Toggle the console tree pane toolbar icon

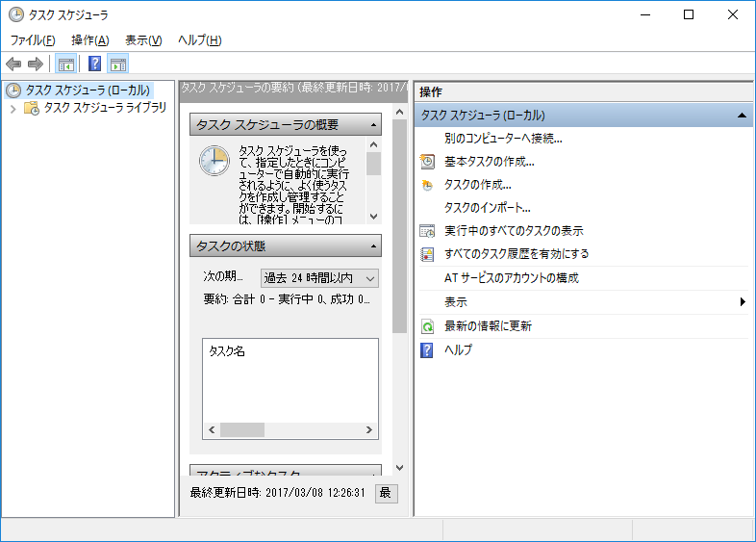[x=66, y=64]
